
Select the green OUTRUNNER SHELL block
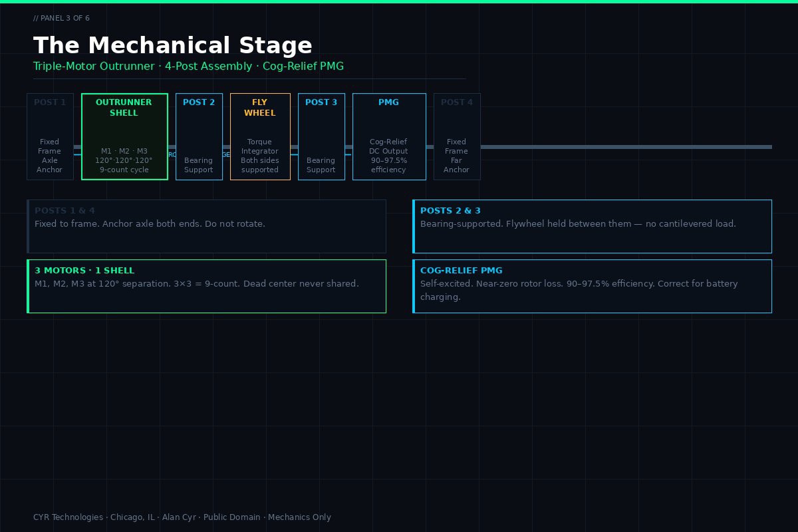[x=124, y=136]
